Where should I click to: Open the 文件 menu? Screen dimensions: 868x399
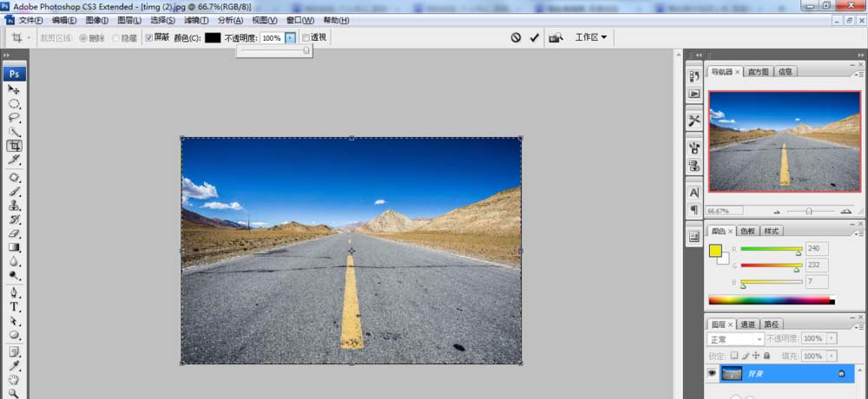click(30, 21)
